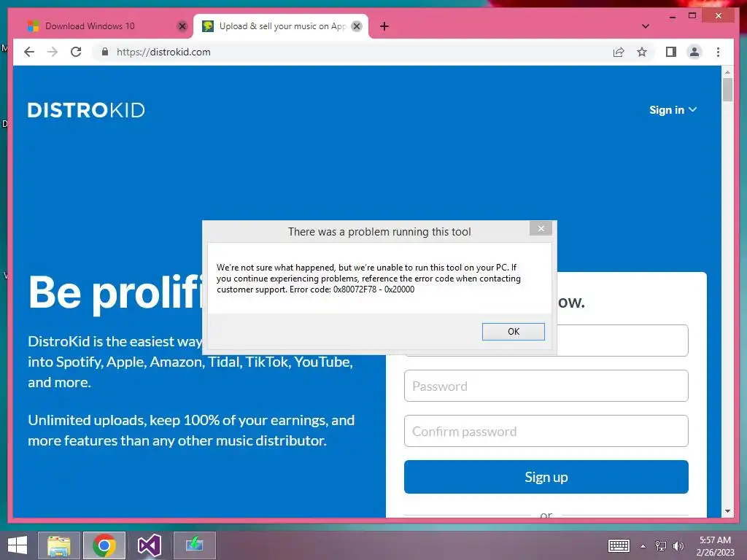The image size is (747, 560).
Task: Open the Windows Start menu
Action: pos(18,545)
